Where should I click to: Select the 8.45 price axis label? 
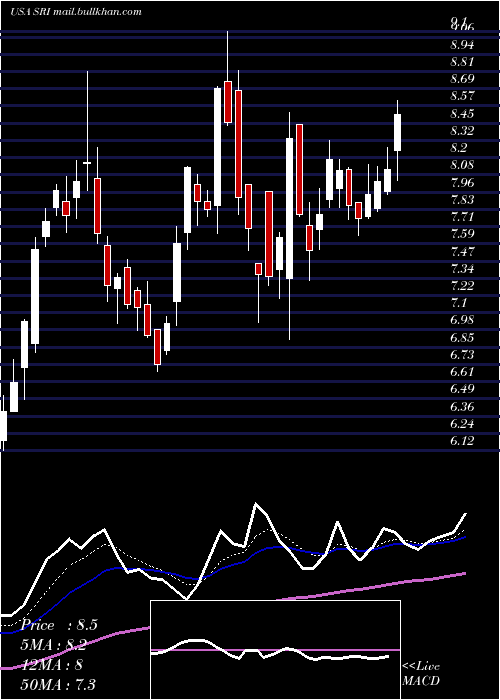click(x=462, y=113)
